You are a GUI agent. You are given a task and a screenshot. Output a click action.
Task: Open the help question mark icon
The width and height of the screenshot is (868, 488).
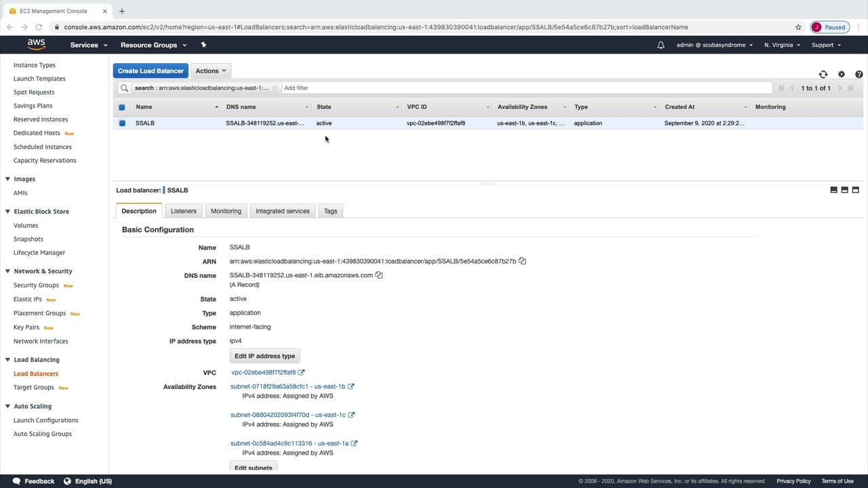pyautogui.click(x=859, y=75)
